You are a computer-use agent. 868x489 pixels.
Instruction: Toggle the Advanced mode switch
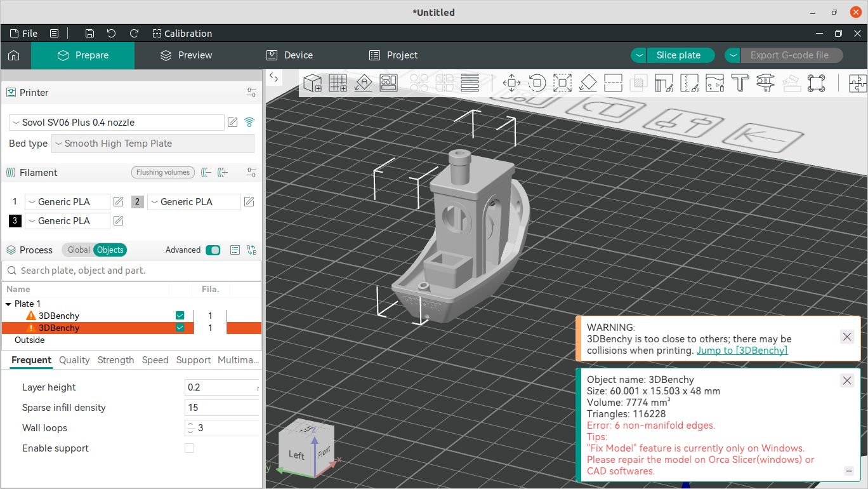(213, 250)
